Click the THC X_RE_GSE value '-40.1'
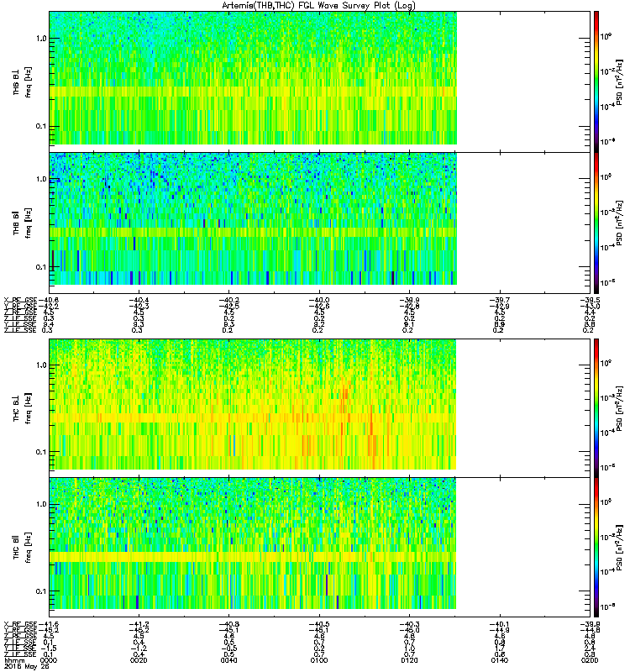Viewport: 630px width, 672px height. click(500, 624)
